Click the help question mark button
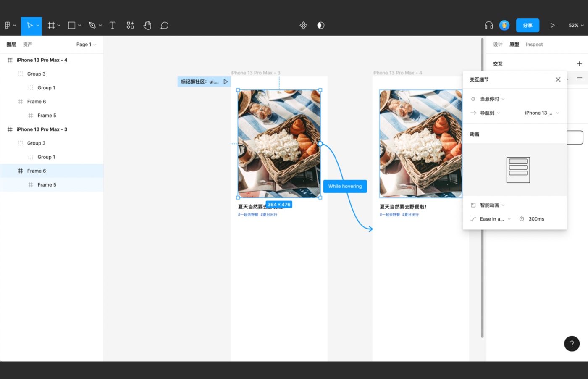This screenshot has height=379, width=588. pyautogui.click(x=572, y=343)
